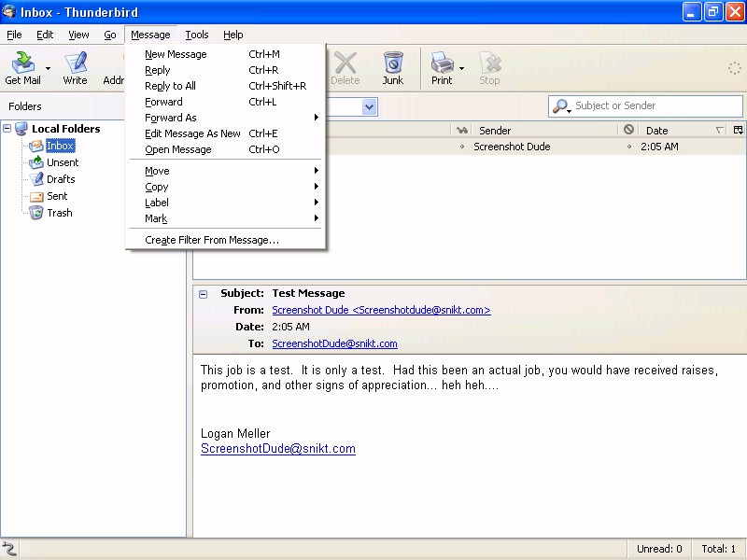This screenshot has width=747, height=560.
Task: Open the column picker icon
Action: point(738,130)
